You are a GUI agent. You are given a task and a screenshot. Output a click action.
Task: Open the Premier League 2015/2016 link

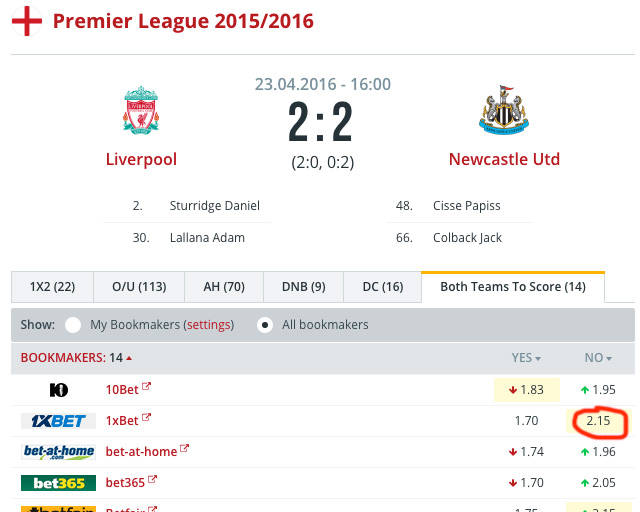pos(183,21)
